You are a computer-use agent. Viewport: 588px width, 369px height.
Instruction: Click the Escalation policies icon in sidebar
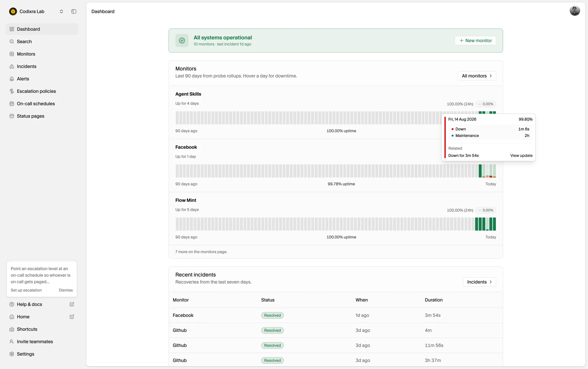(x=12, y=91)
